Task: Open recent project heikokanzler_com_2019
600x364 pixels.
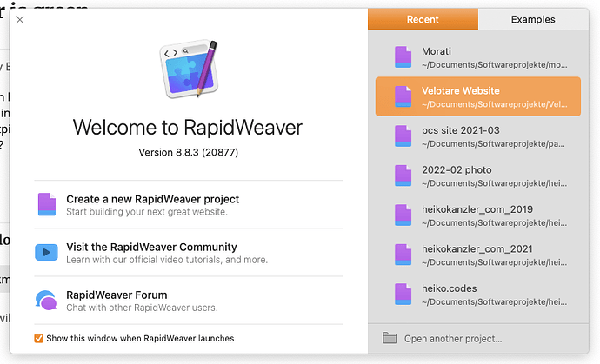Action: click(x=478, y=215)
